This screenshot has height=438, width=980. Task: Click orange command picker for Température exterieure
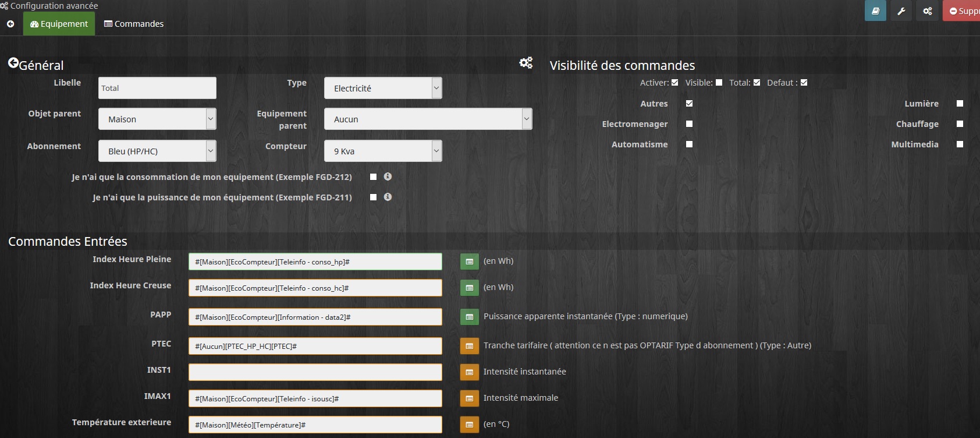pyautogui.click(x=470, y=425)
